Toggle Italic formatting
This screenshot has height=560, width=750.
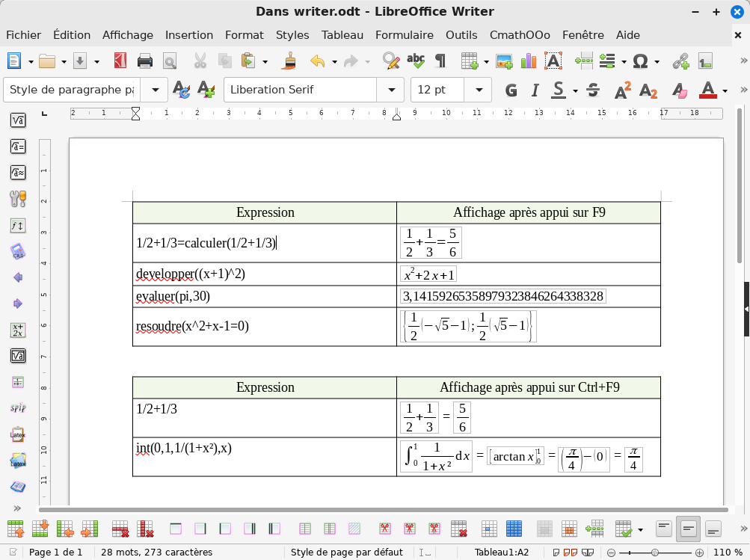click(535, 90)
